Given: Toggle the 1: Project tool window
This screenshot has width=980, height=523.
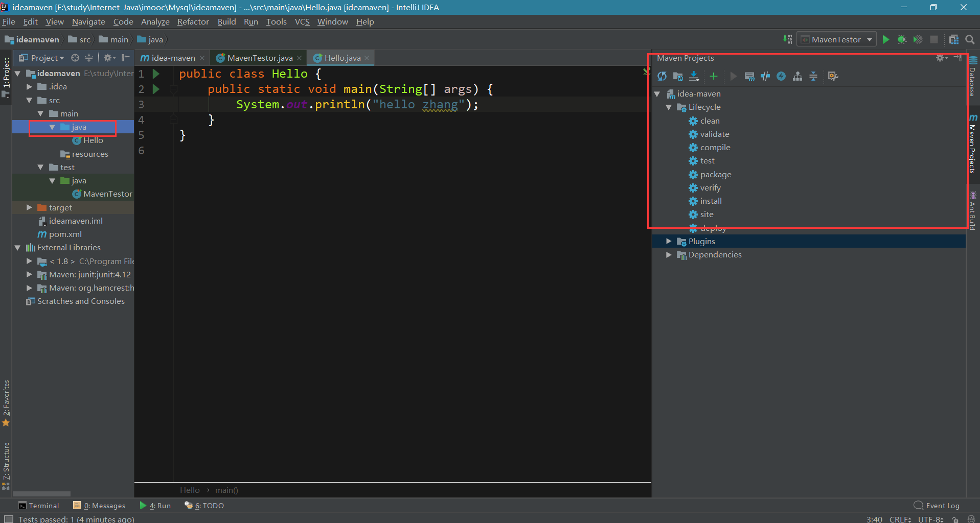Looking at the screenshot, I should (6, 77).
